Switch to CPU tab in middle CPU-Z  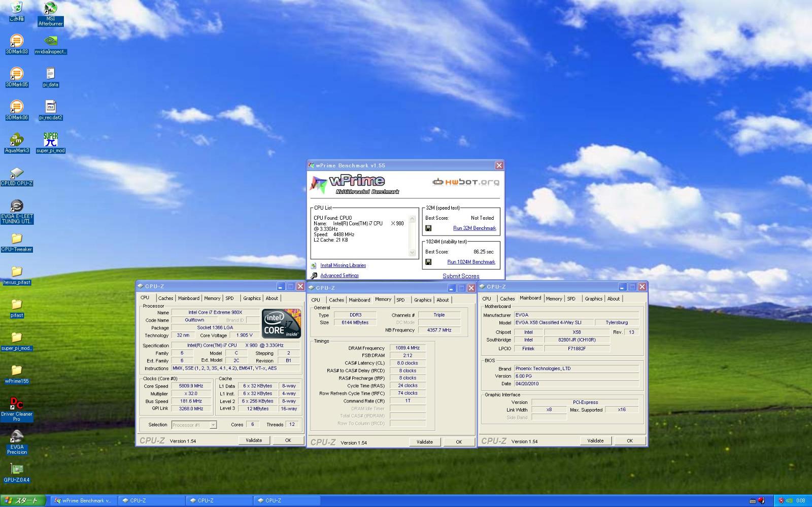click(x=316, y=300)
